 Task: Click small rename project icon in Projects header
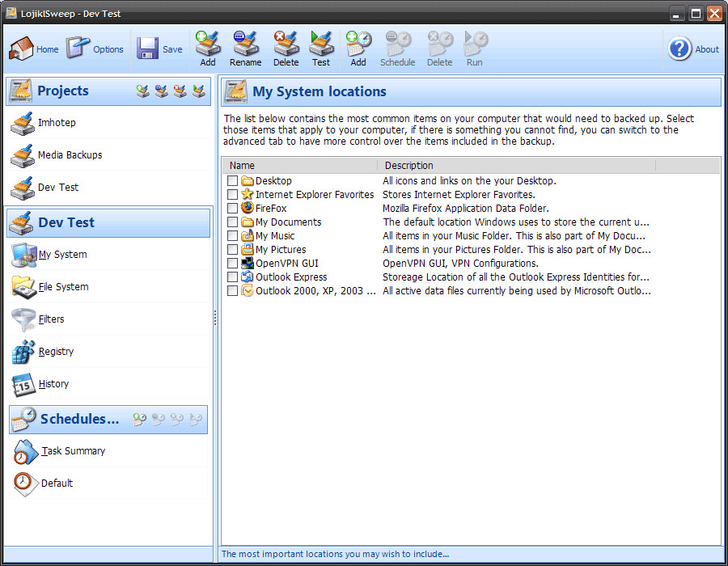point(162,91)
